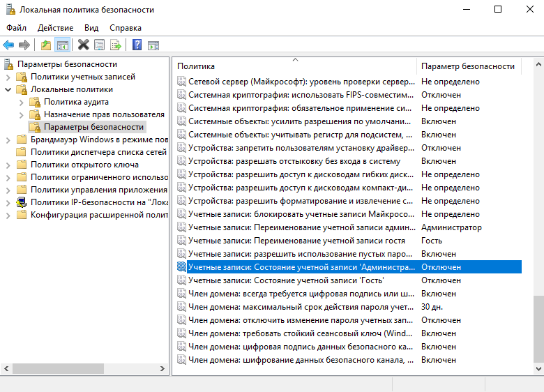This screenshot has width=544, height=392.
Task: Select Политики открытого ключа in the tree
Action: [84, 165]
